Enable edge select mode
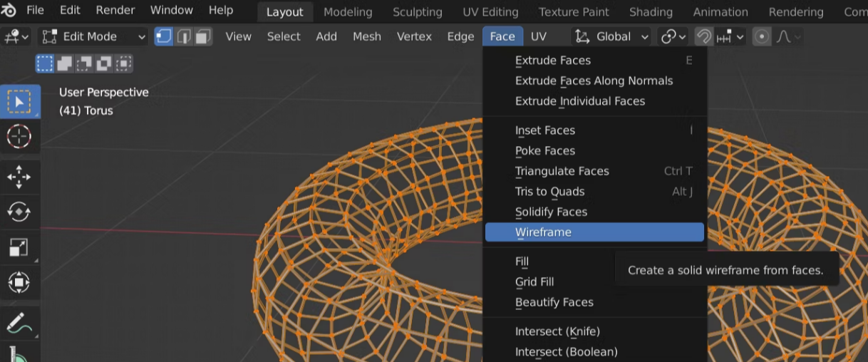The height and width of the screenshot is (362, 868). [184, 37]
